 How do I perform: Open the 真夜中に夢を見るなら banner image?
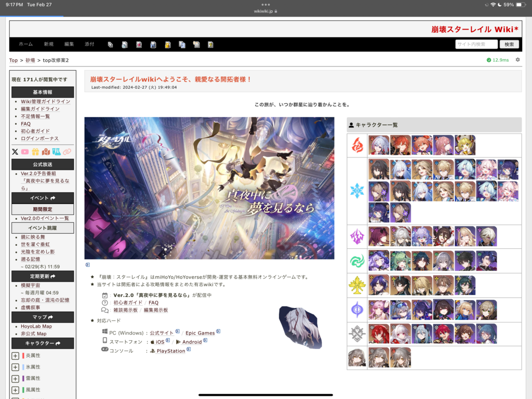pos(209,188)
